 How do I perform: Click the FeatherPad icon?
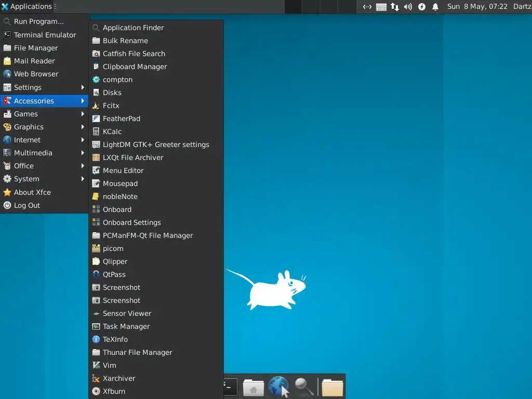96,119
